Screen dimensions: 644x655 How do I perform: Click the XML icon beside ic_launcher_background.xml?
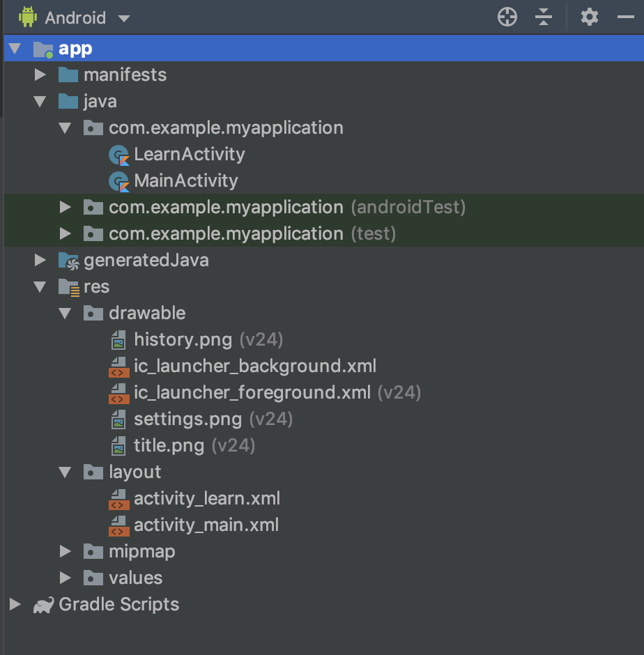point(119,367)
